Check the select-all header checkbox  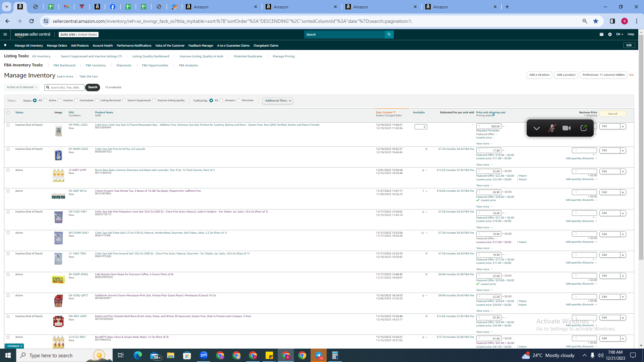[8, 113]
